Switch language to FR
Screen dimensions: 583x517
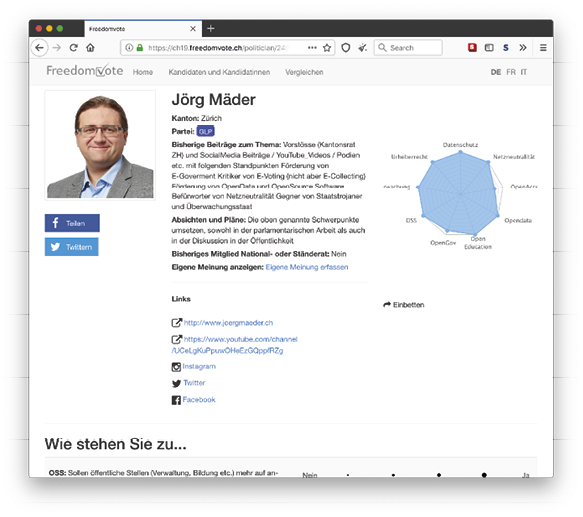point(511,72)
